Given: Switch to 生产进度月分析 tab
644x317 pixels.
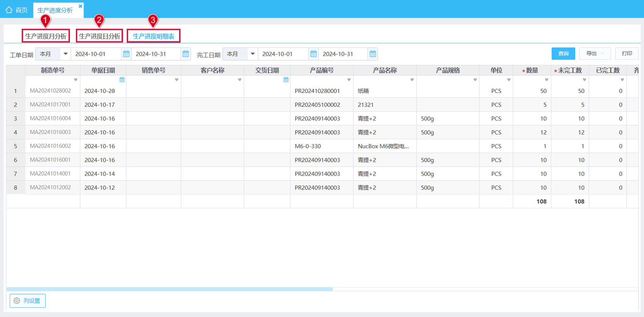Looking at the screenshot, I should point(46,36).
